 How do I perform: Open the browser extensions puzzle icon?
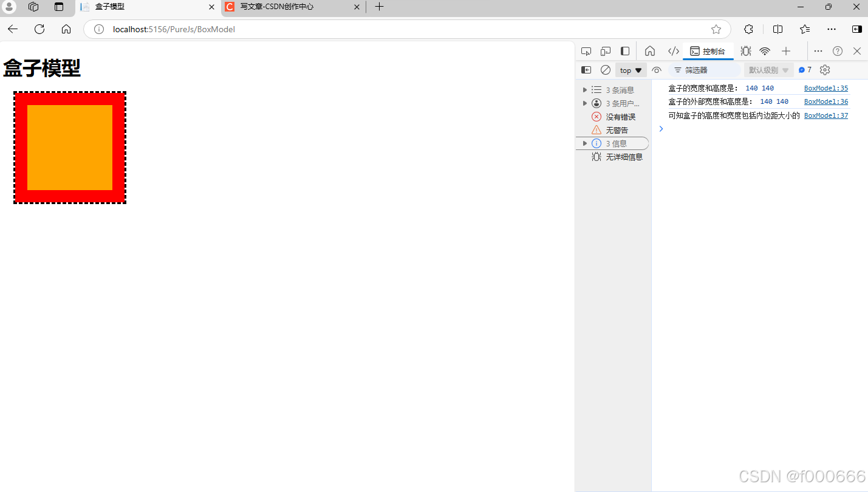tap(749, 29)
